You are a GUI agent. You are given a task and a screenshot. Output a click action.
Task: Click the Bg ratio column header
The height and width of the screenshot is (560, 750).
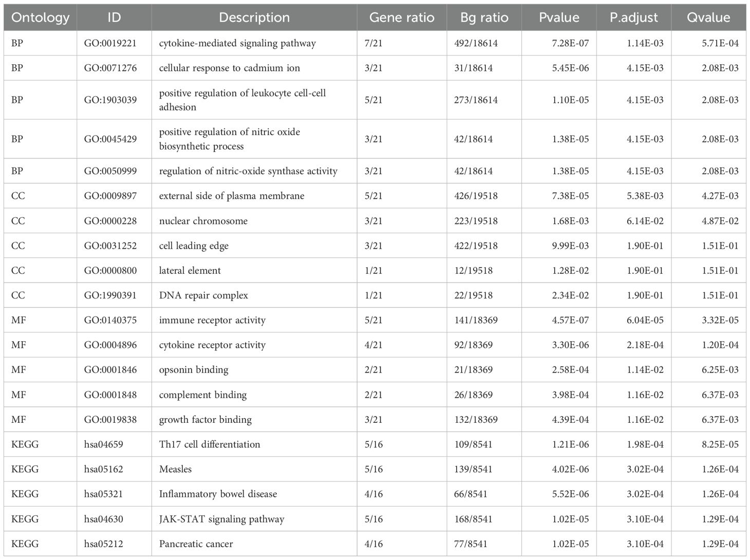click(x=484, y=17)
